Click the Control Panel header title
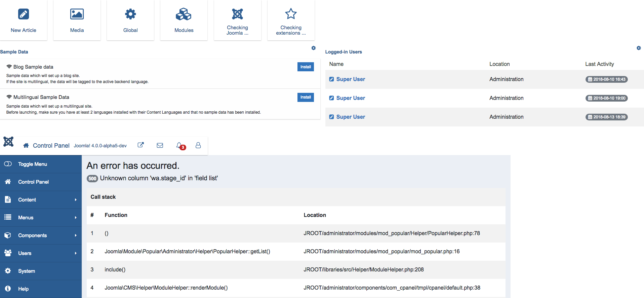The width and height of the screenshot is (644, 298). [51, 146]
